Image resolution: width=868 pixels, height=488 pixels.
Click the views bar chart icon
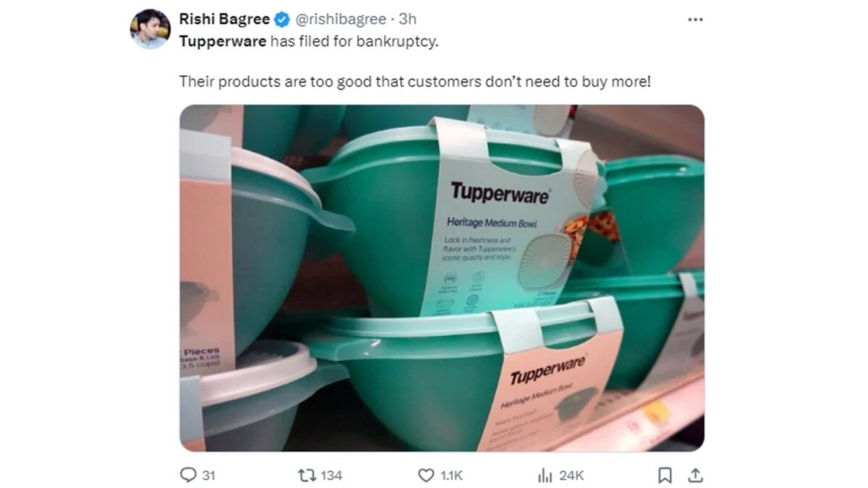(x=545, y=475)
